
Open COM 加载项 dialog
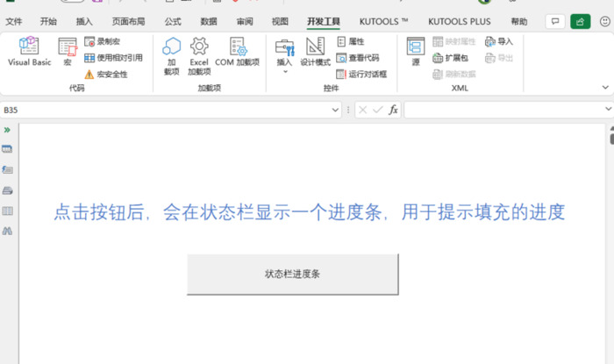tap(237, 51)
